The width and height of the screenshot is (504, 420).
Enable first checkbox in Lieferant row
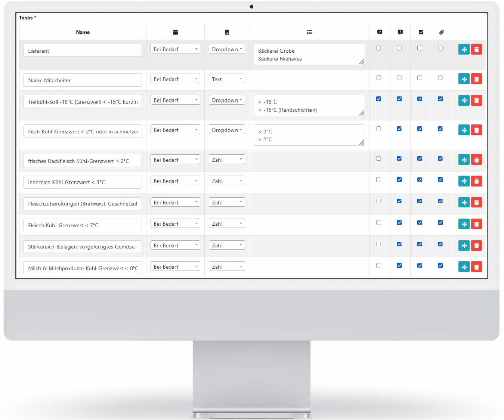[378, 48]
